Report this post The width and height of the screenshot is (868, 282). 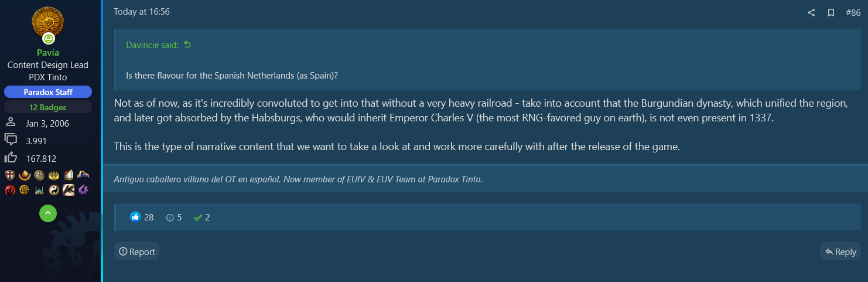(x=137, y=252)
